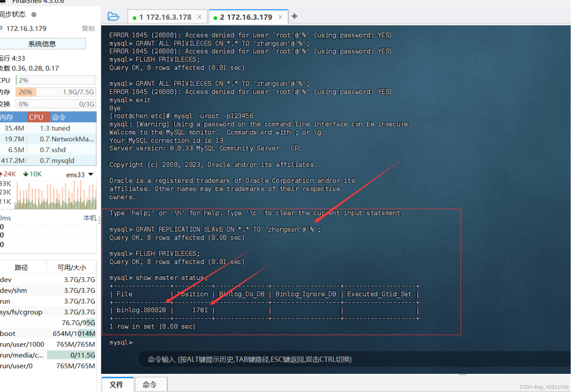Click the memory 26% usage bar

pos(56,92)
